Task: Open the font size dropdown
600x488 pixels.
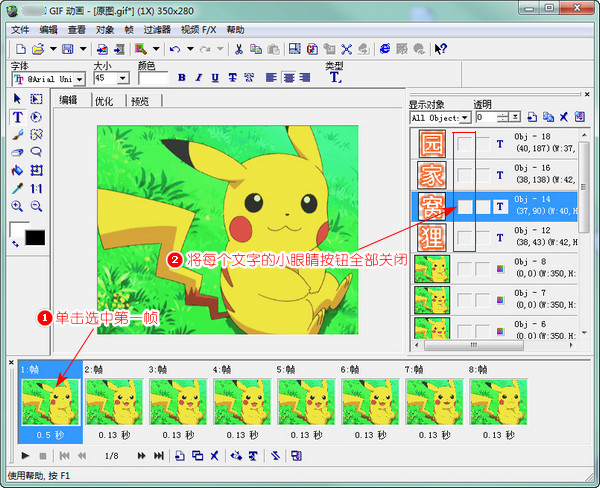Action: tap(122, 78)
